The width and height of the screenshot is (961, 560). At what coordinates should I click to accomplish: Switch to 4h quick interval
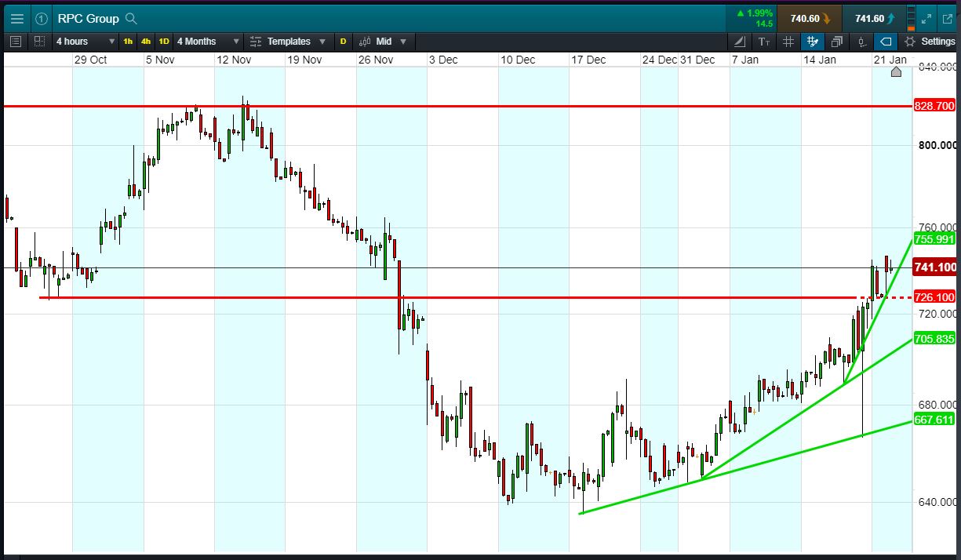[145, 42]
